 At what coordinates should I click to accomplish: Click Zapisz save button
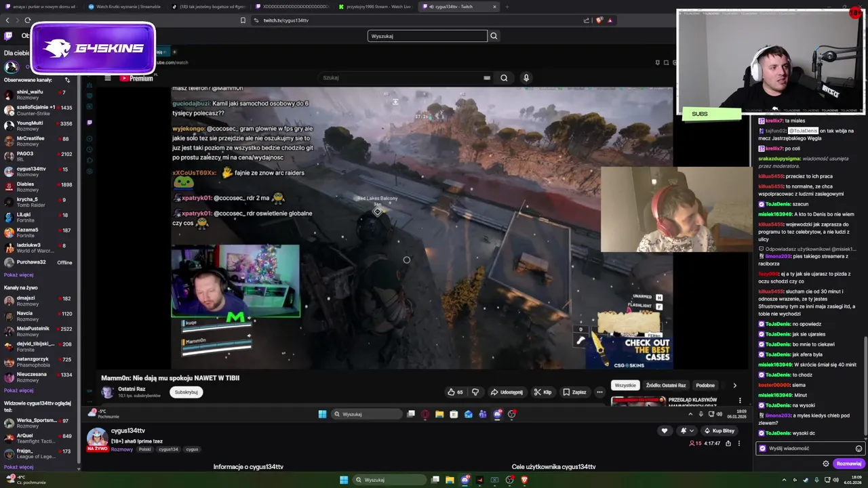(574, 392)
